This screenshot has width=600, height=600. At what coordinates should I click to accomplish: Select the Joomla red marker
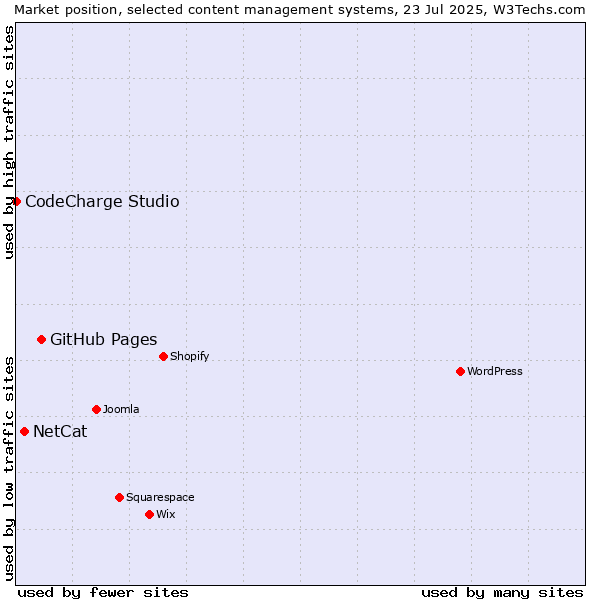96,409
